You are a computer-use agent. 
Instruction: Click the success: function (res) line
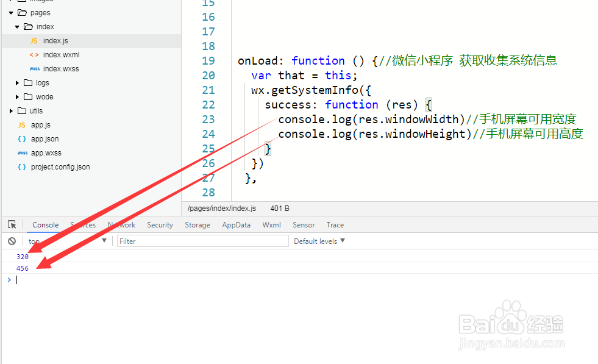pyautogui.click(x=349, y=105)
